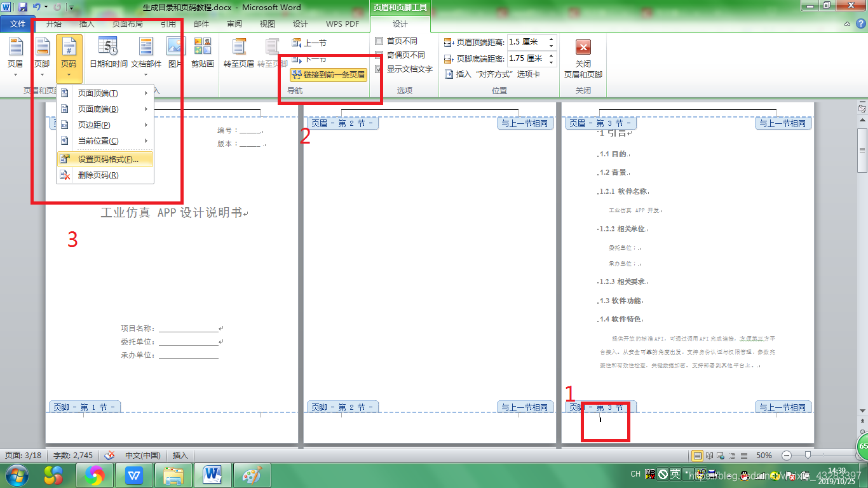Switch to 视图 ribbon tab
The width and height of the screenshot is (868, 488).
(x=268, y=24)
